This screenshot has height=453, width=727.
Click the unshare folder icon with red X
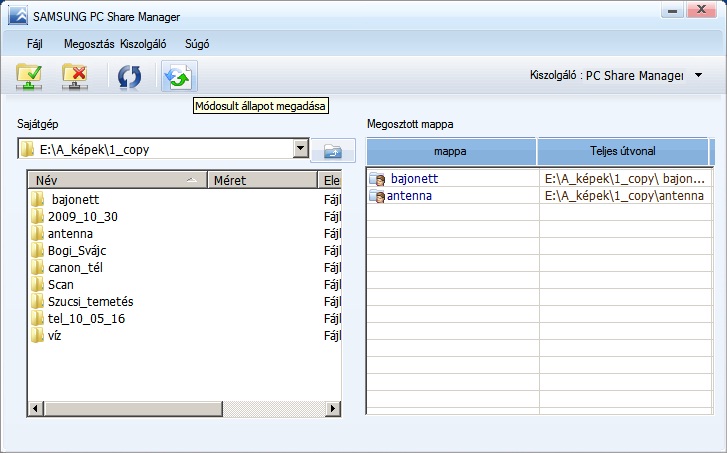75,77
